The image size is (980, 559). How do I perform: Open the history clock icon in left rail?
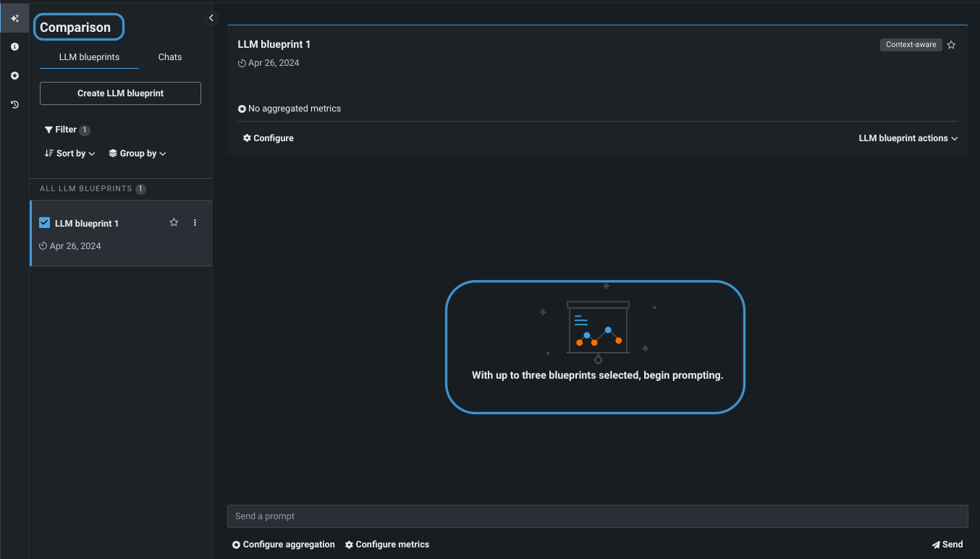[14, 105]
